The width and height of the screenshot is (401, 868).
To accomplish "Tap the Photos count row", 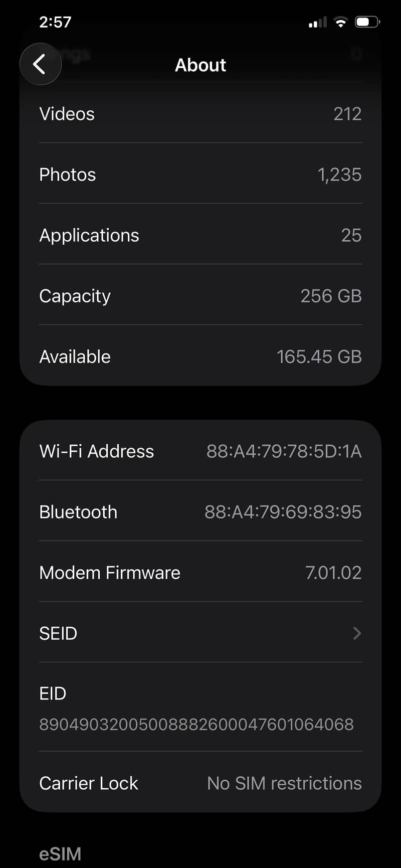I will pos(200,175).
